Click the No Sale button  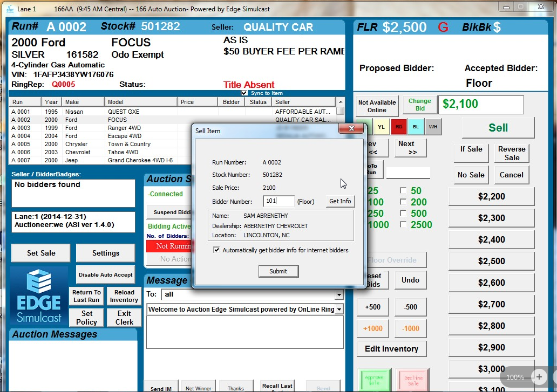471,175
